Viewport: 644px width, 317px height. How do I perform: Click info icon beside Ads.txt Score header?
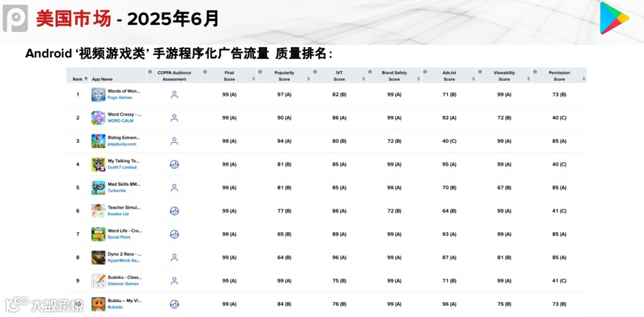[425, 72]
